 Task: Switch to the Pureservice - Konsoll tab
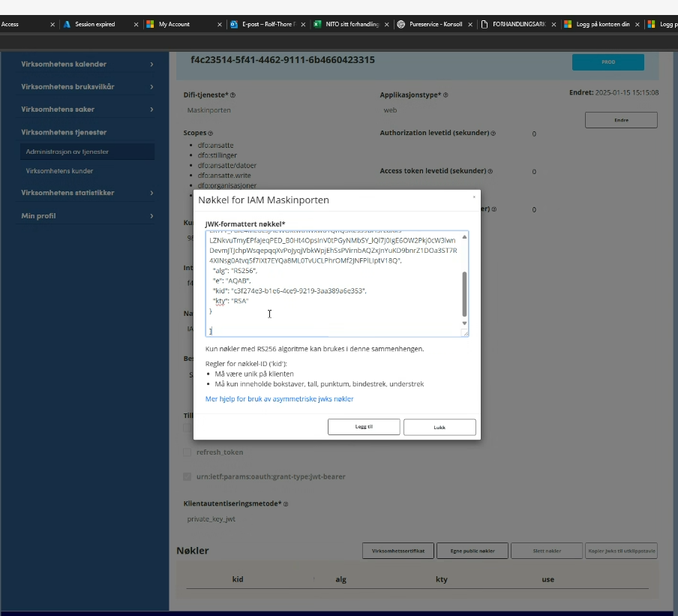tap(436, 24)
